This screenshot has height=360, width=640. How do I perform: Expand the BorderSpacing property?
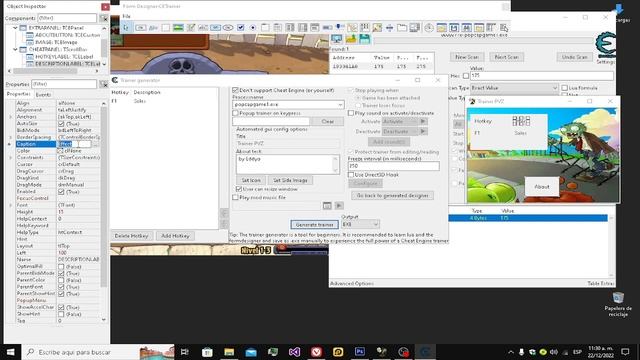coord(11,137)
